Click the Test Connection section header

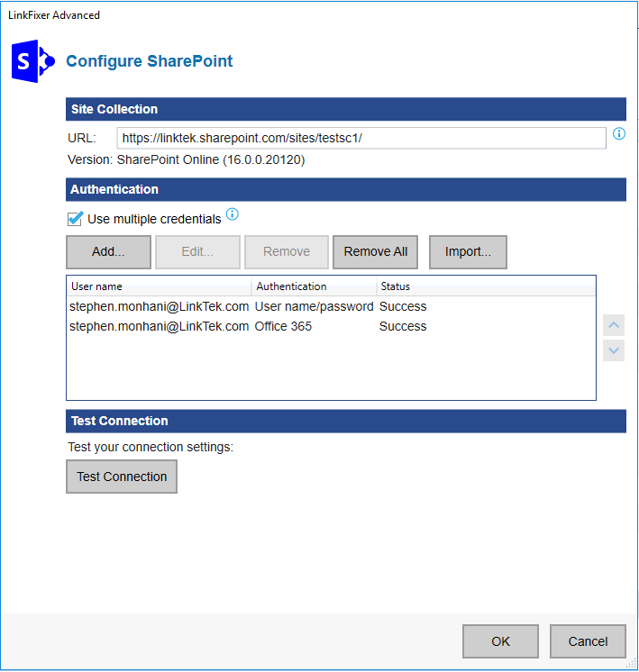346,421
